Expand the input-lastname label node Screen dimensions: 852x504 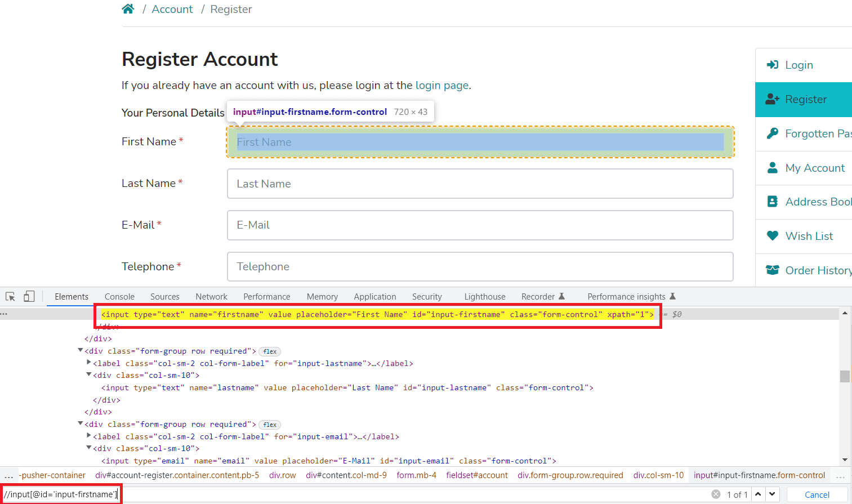88,363
